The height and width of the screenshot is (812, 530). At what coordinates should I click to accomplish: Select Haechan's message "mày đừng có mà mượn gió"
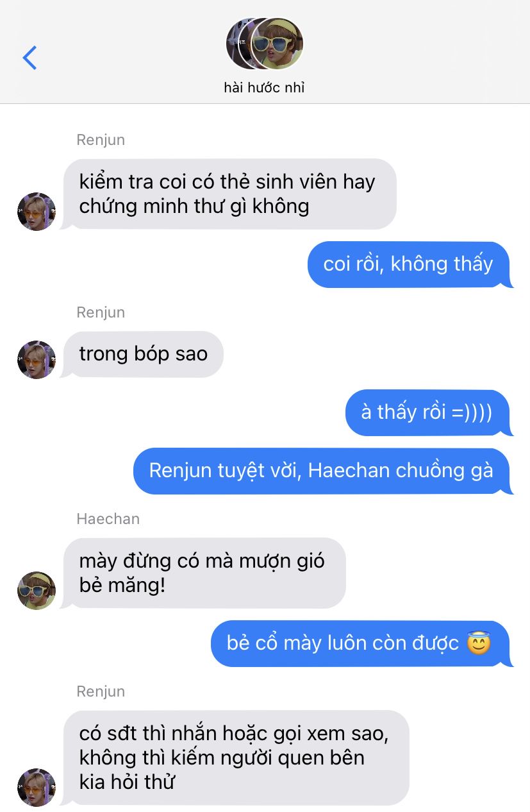click(205, 573)
